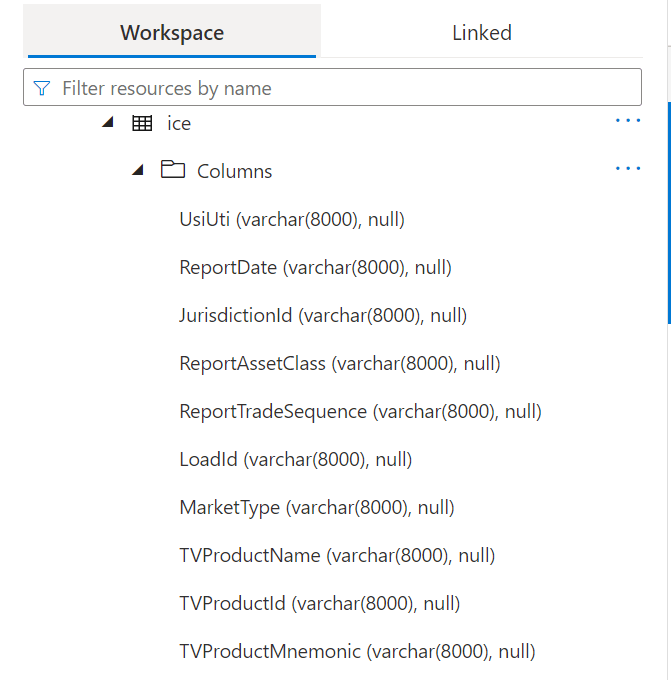Select the TVProductId column
This screenshot has height=680, width=671.
[320, 604]
